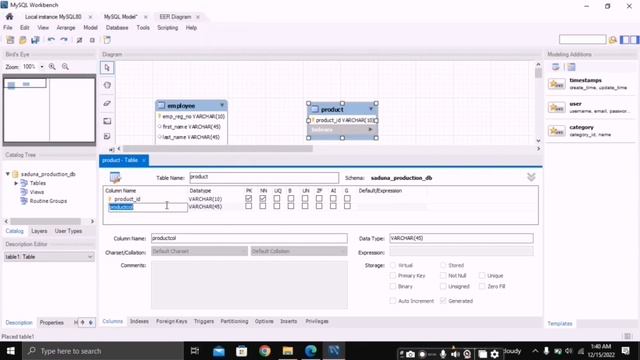
Task: Toggle UQ checkbox for product_id row
Action: 277,199
